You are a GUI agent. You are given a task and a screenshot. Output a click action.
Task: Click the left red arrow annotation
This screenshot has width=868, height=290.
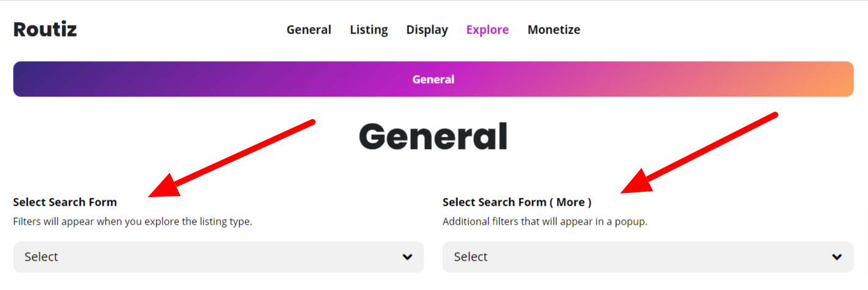pyautogui.click(x=231, y=159)
